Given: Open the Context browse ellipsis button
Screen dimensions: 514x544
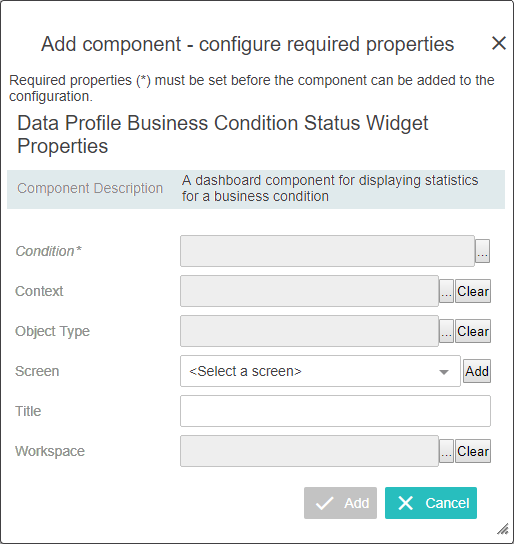Looking at the screenshot, I should tap(446, 291).
